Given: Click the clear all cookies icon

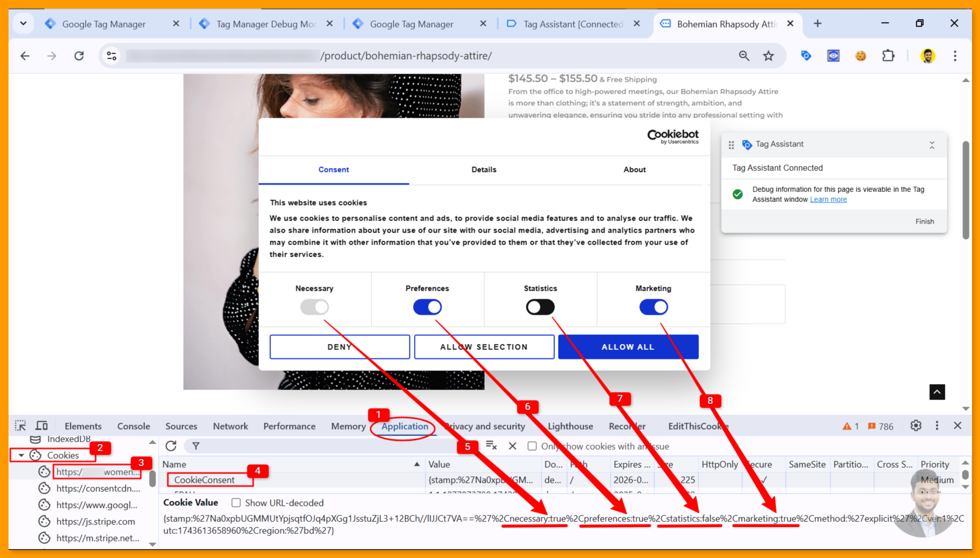Looking at the screenshot, I should click(491, 446).
